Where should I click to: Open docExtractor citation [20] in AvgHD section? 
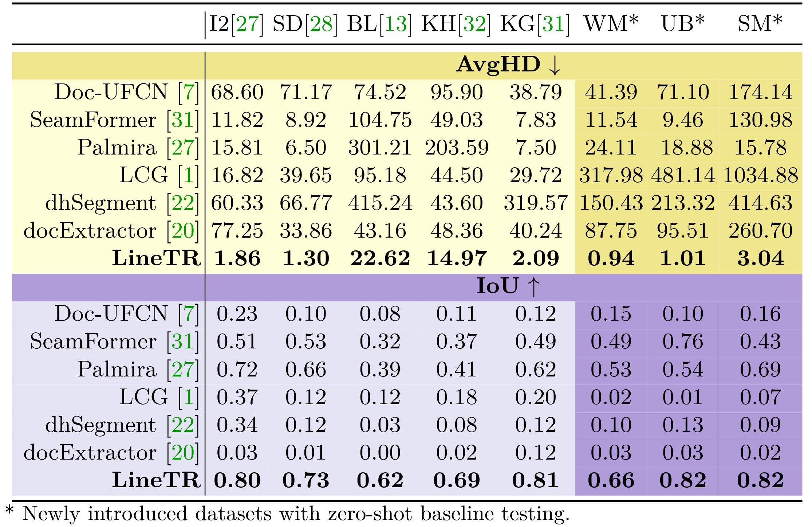tap(183, 231)
